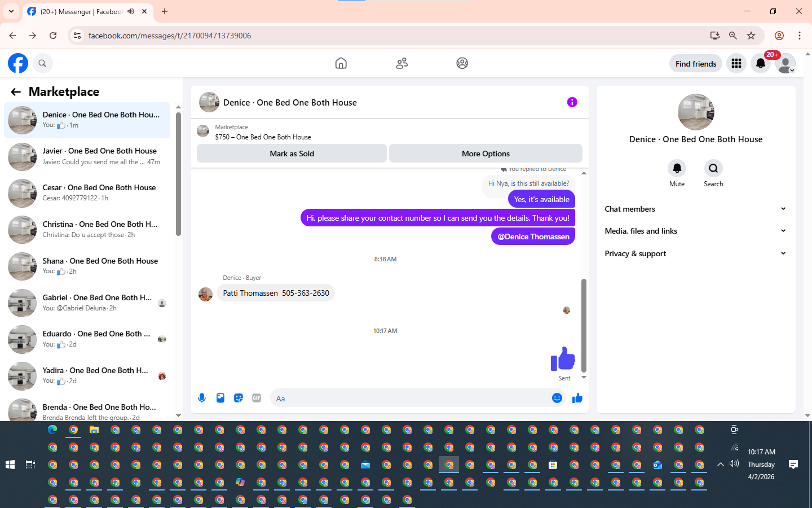Click the Mark as Sold button
The width and height of the screenshot is (812, 508).
[x=292, y=154]
